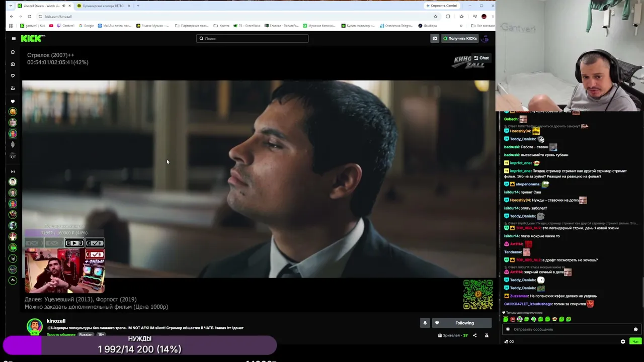This screenshot has width=644, height=362.
Task: Click username isildur14 saying привет Саш
Action: pyautogui.click(x=512, y=192)
